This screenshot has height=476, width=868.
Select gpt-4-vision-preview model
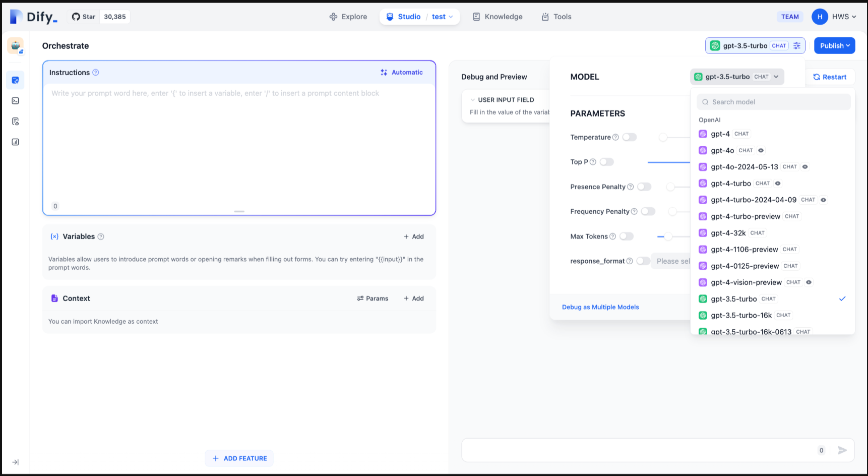click(773, 282)
